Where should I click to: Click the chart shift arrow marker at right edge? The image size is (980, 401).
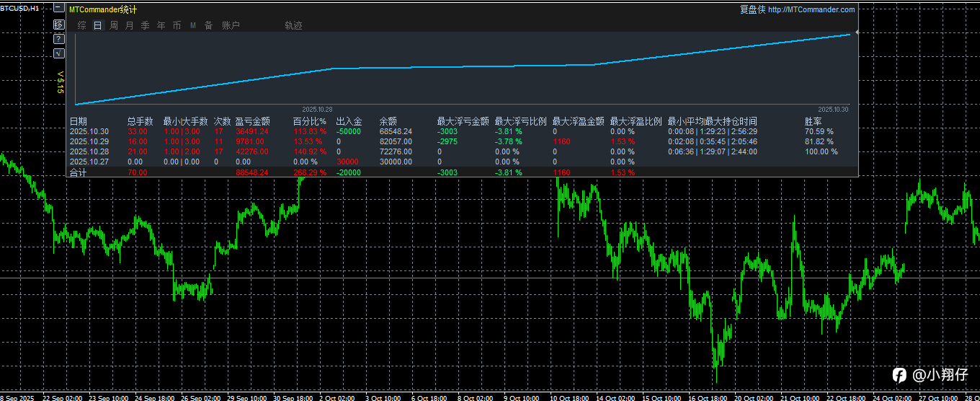point(856,32)
